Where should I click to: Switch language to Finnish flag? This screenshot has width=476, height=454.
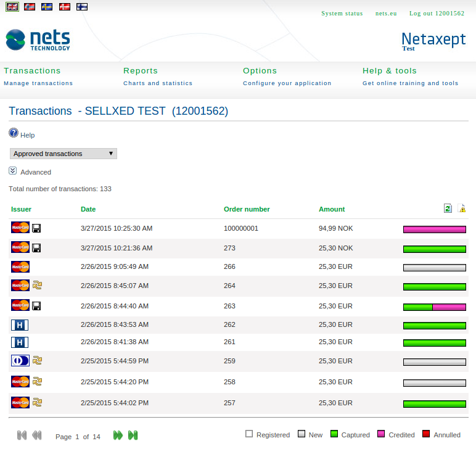[82, 6]
